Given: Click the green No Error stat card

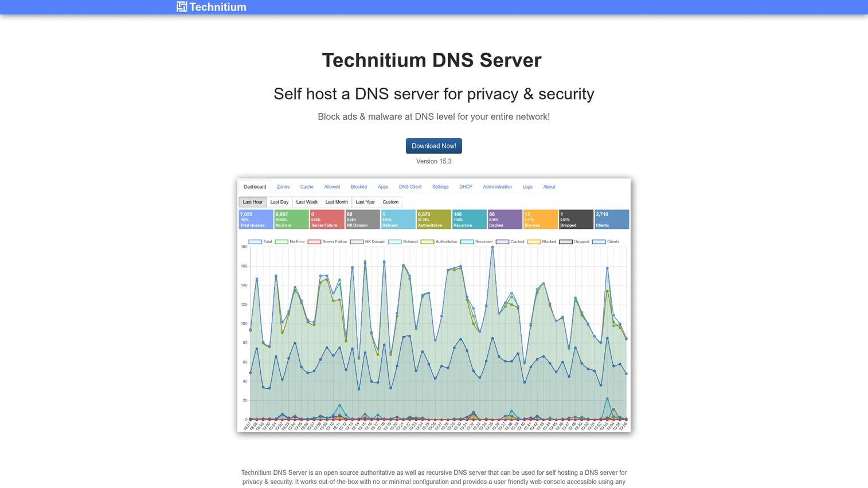Looking at the screenshot, I should [x=291, y=219].
